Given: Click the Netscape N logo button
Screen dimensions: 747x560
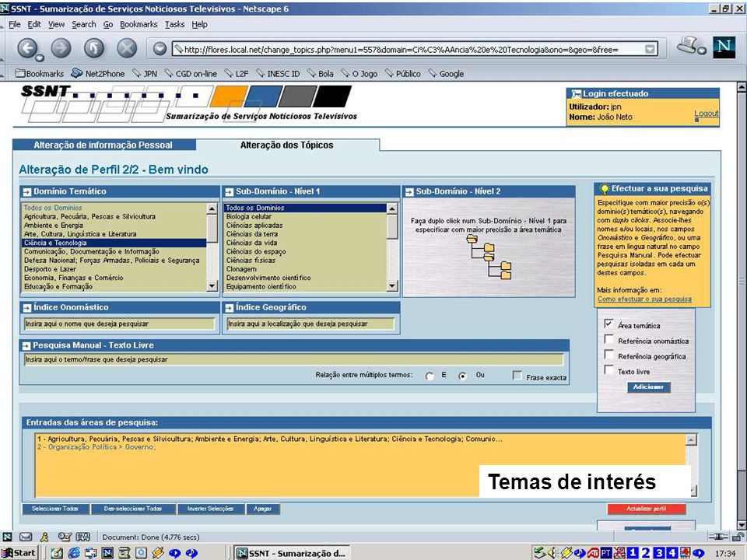Looking at the screenshot, I should click(x=724, y=47).
